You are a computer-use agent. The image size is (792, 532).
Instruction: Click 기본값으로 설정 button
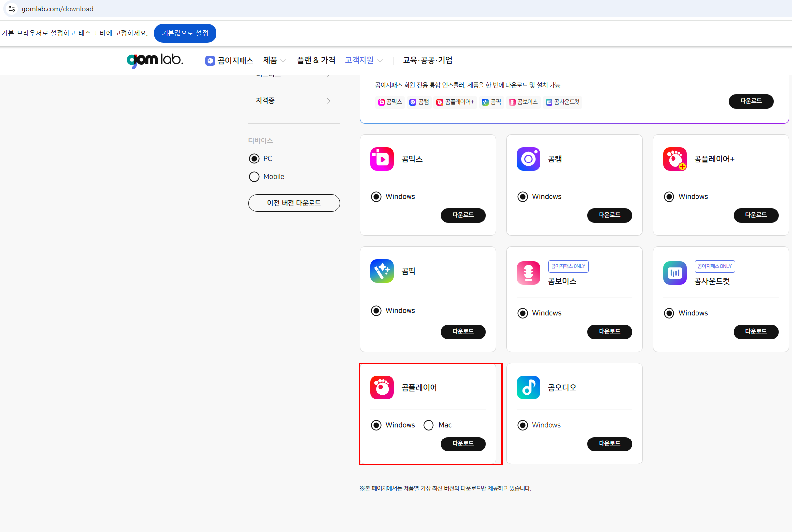pos(185,33)
